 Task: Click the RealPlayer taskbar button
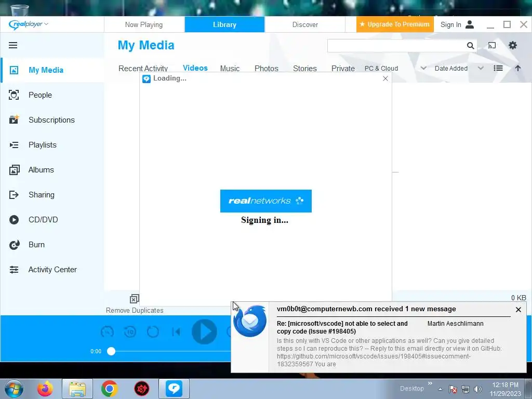pos(174,389)
